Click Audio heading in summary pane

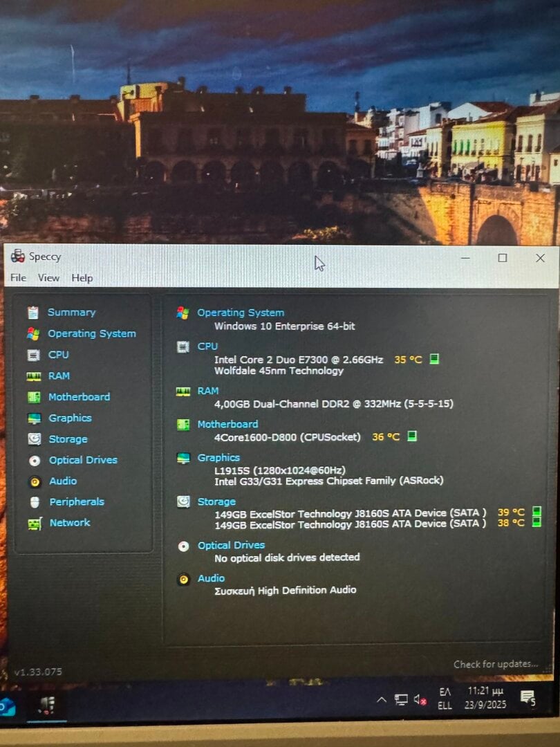(x=212, y=578)
